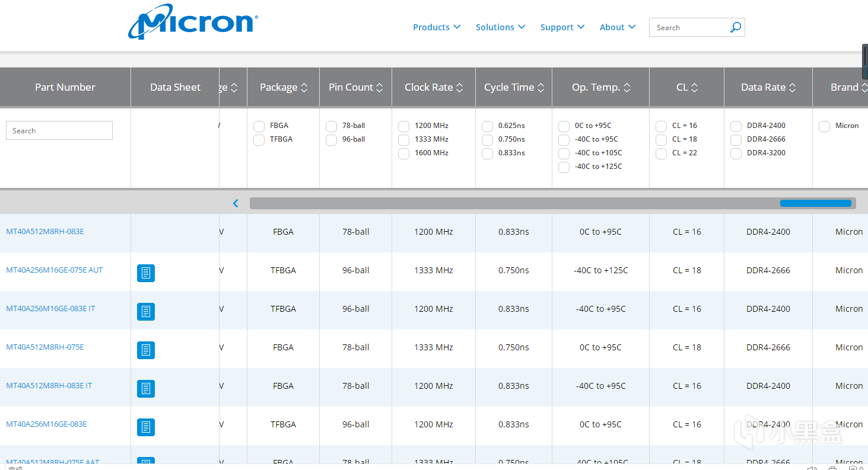Check the 1600 MHz clock rate filter
Viewport: 868px width, 470px height.
coord(403,154)
